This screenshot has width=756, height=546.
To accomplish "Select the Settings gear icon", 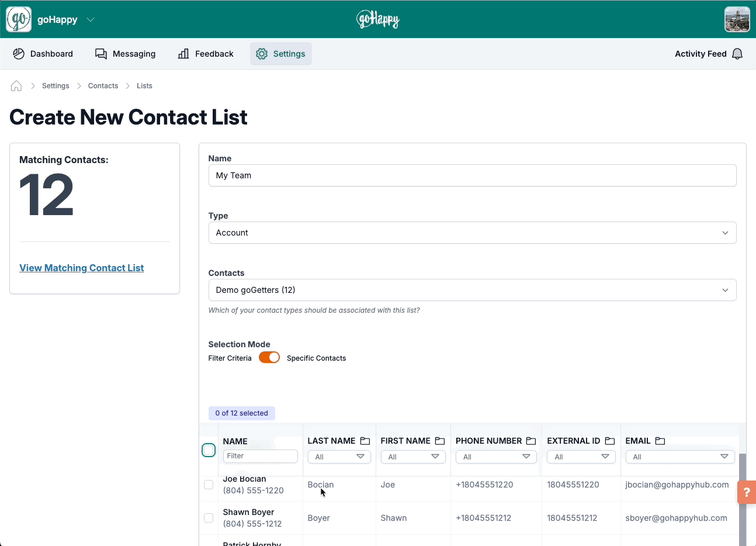I will click(x=261, y=53).
